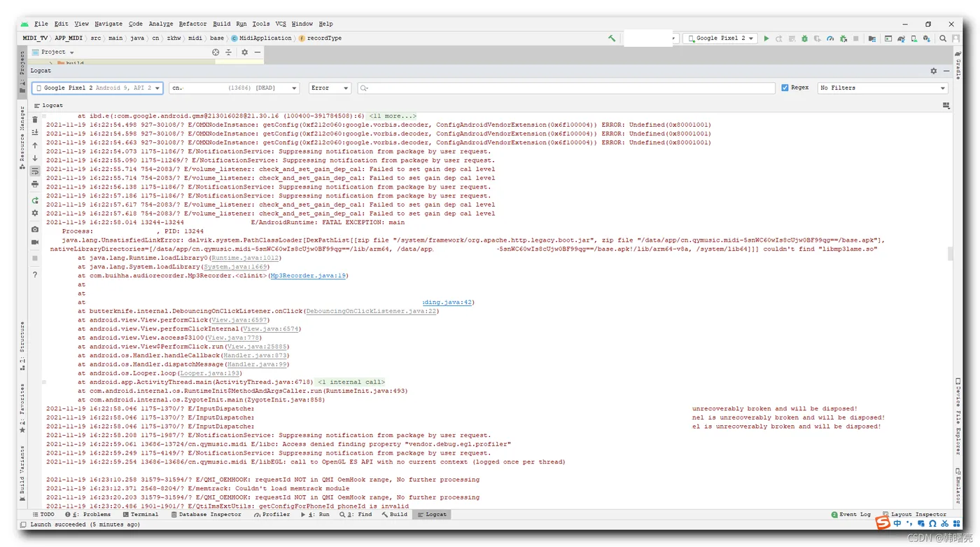The height and width of the screenshot is (547, 980).
Task: Follow the Mp3Recorder.java:19 link
Action: click(x=309, y=275)
